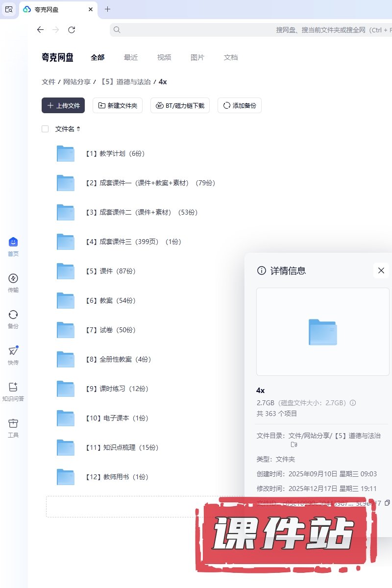Screen dimensions: 392x588
Task: Open the 首页 home sidebar icon
Action: pyautogui.click(x=13, y=242)
